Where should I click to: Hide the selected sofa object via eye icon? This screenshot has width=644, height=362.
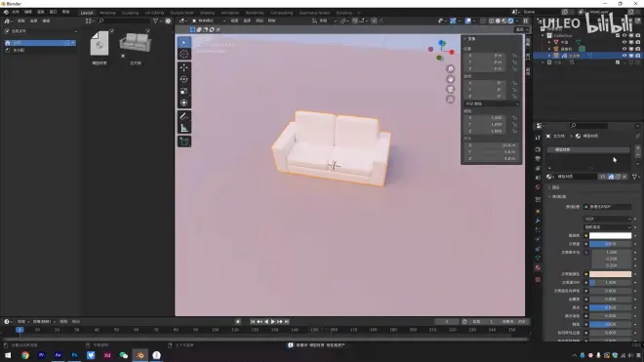[x=624, y=56]
